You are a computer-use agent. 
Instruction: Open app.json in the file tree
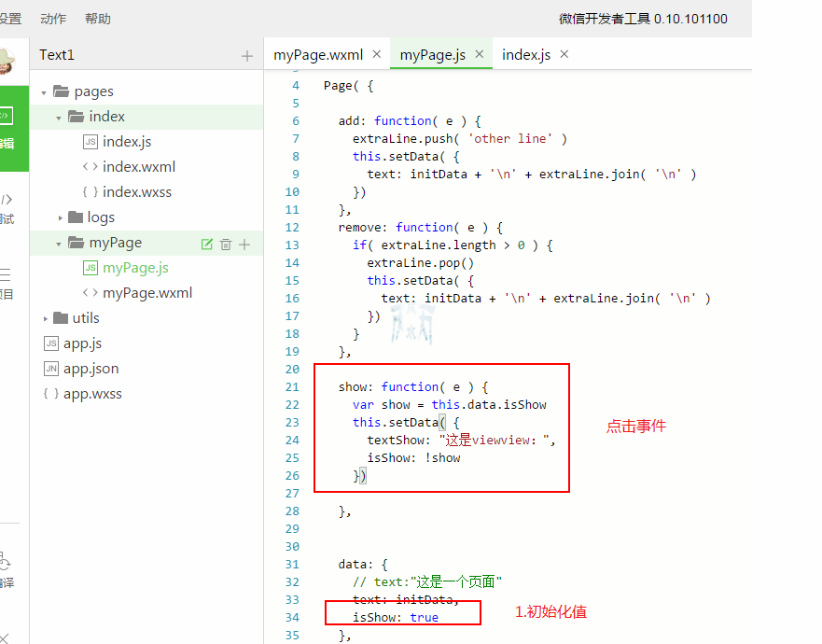click(x=91, y=369)
